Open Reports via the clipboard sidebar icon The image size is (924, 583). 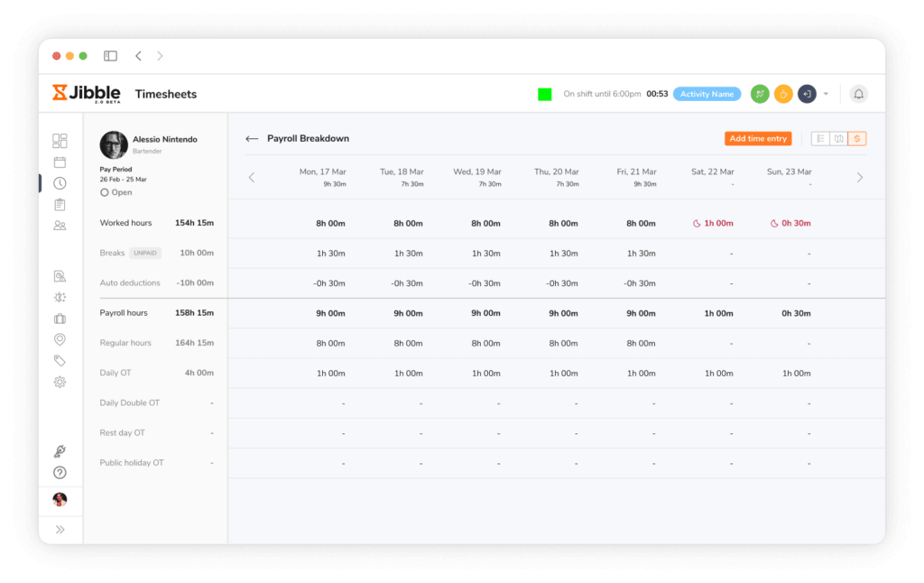60,204
